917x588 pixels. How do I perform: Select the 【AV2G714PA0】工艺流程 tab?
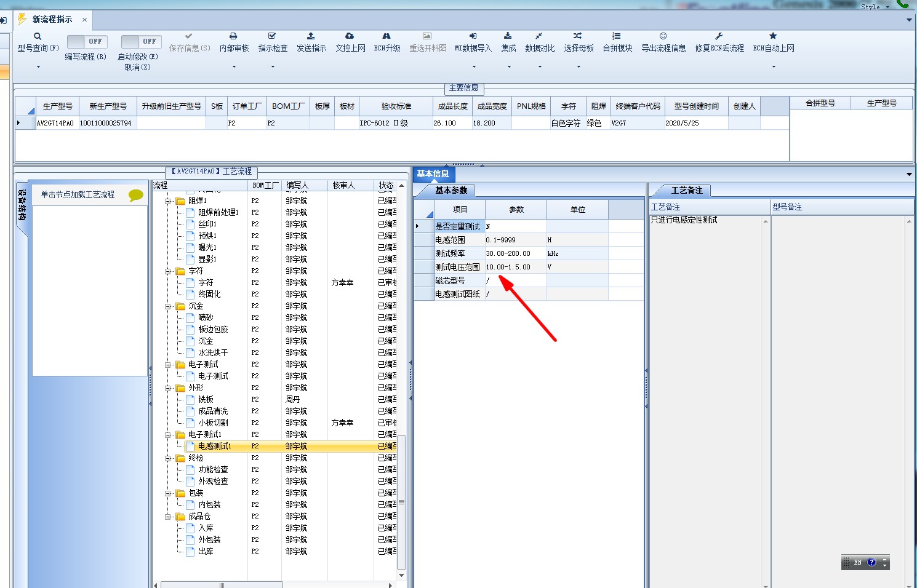(211, 172)
